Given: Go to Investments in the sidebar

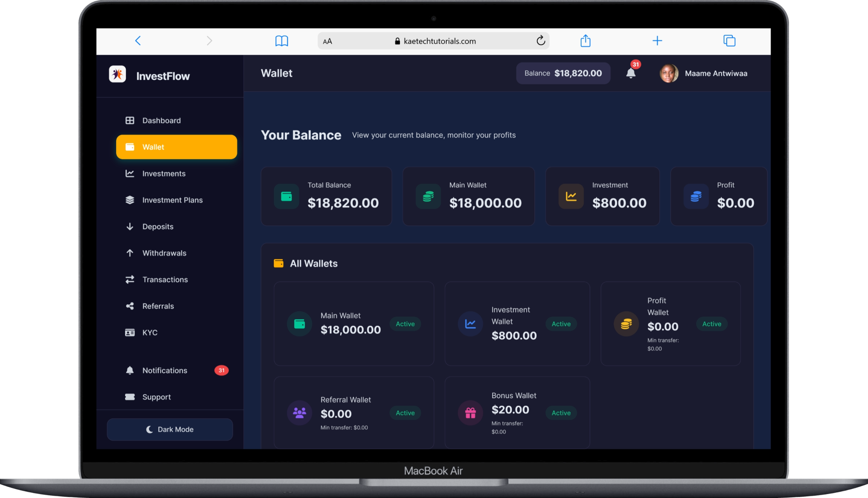Looking at the screenshot, I should click(177, 173).
